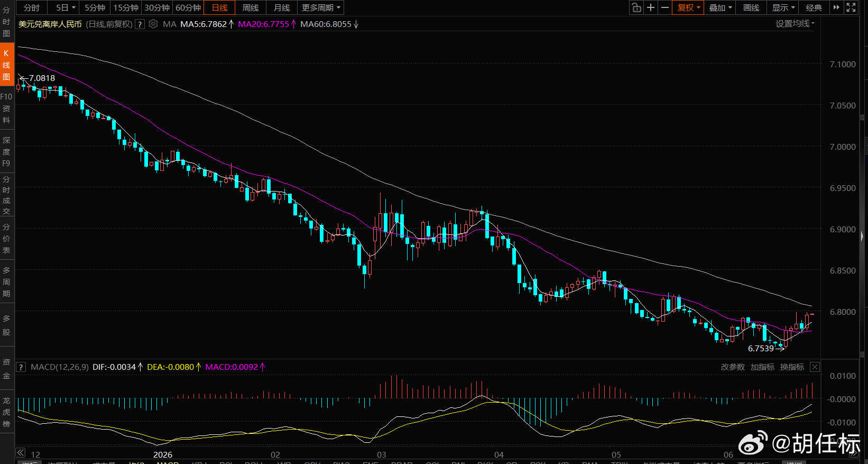Open F10资料 sidebar entry

click(6, 108)
